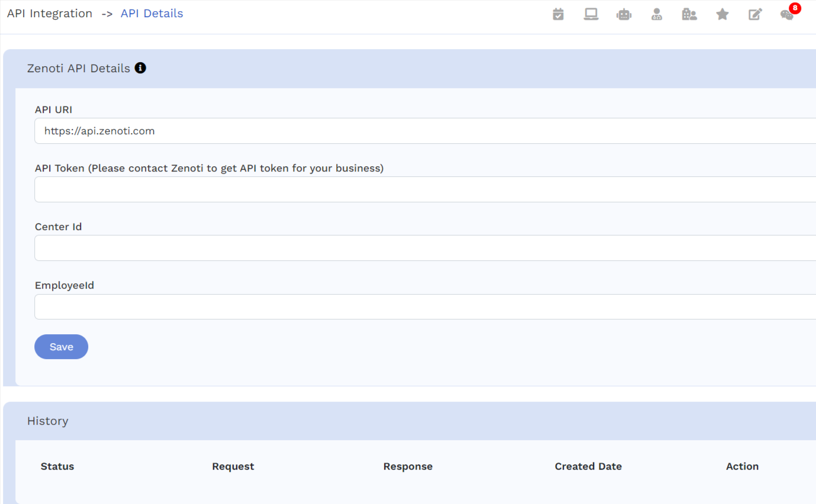Click into the API Token field
This screenshot has height=504, width=816.
click(x=425, y=189)
